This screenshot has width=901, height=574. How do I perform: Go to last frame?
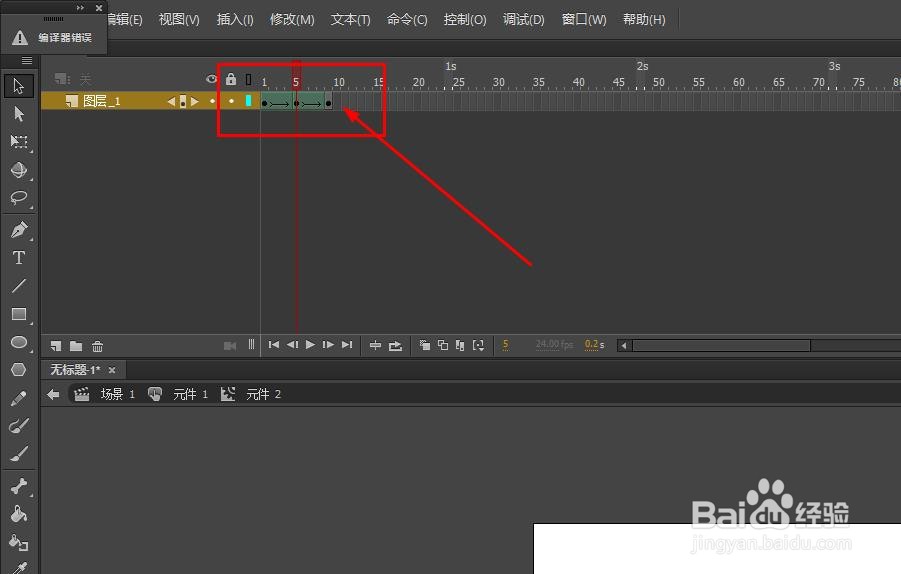pos(346,345)
